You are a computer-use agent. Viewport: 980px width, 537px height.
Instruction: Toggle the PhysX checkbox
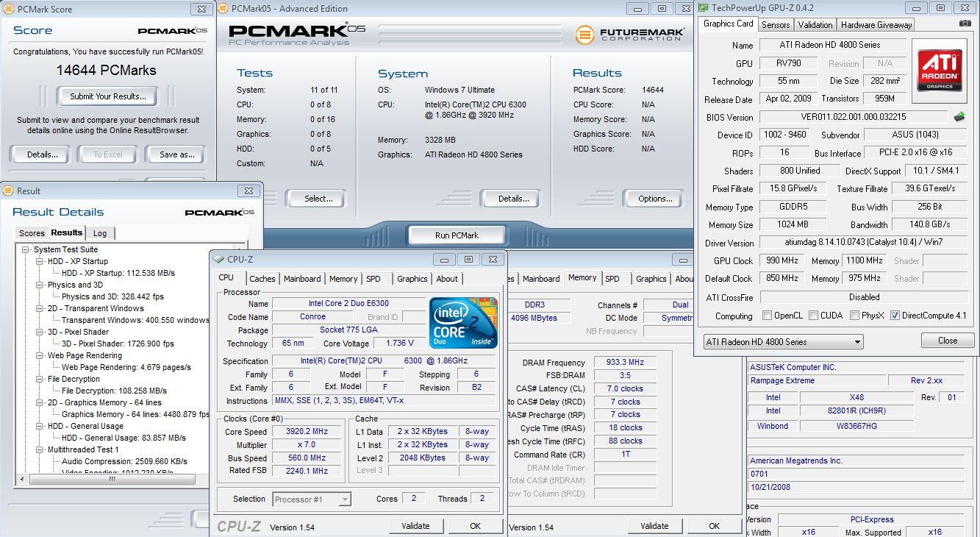pos(855,316)
